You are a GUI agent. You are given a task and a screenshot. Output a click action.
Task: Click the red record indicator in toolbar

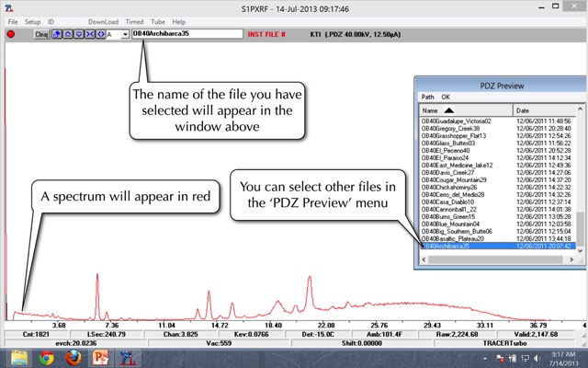click(x=11, y=34)
